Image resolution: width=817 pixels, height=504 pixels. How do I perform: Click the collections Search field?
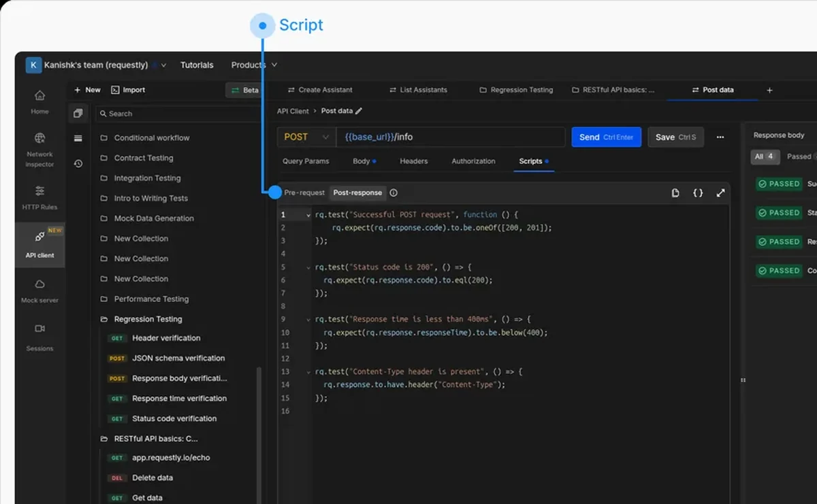pyautogui.click(x=177, y=114)
